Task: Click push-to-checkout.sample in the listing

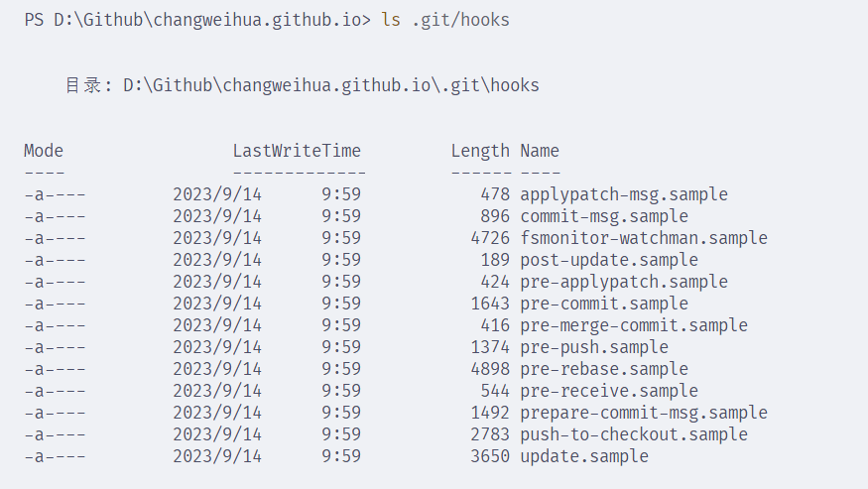Action: pos(633,434)
